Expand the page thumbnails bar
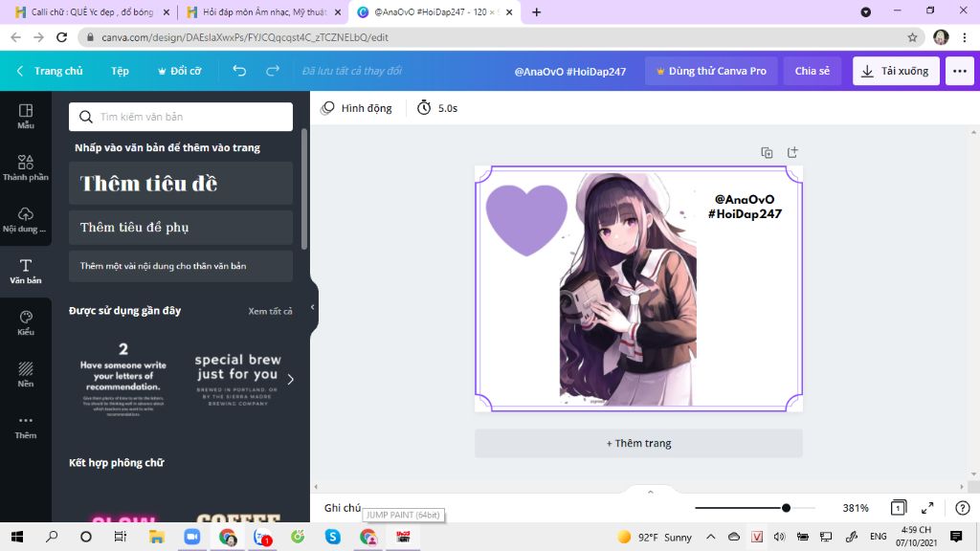This screenshot has width=980, height=551. [x=651, y=492]
